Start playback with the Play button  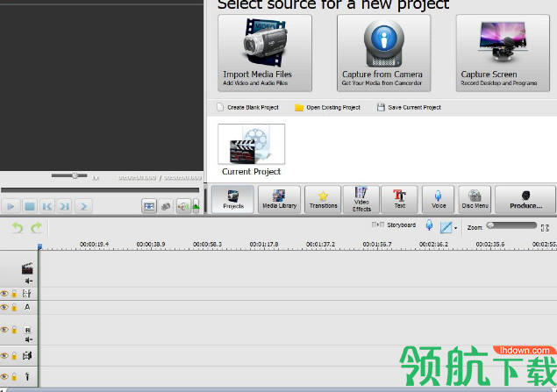click(11, 206)
